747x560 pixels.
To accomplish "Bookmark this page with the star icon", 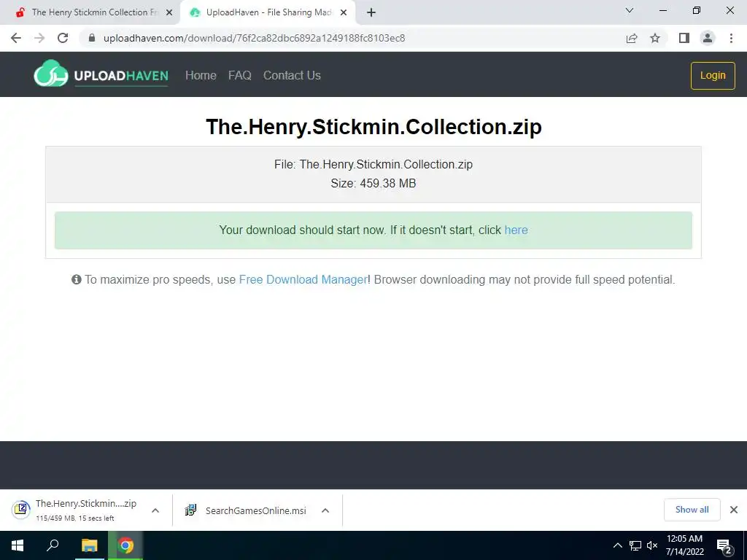I will [655, 38].
